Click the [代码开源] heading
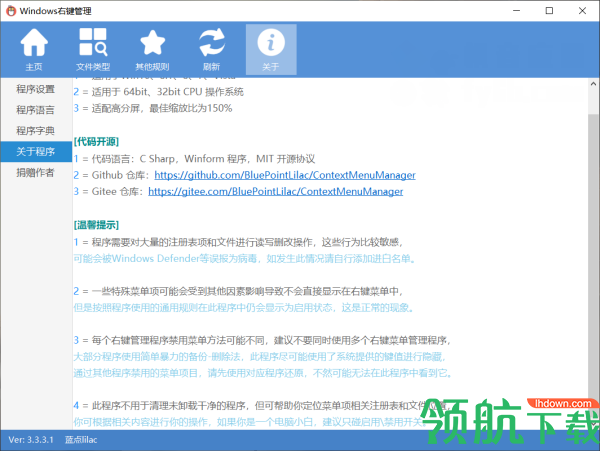Image resolution: width=600 pixels, height=451 pixels. tap(96, 142)
